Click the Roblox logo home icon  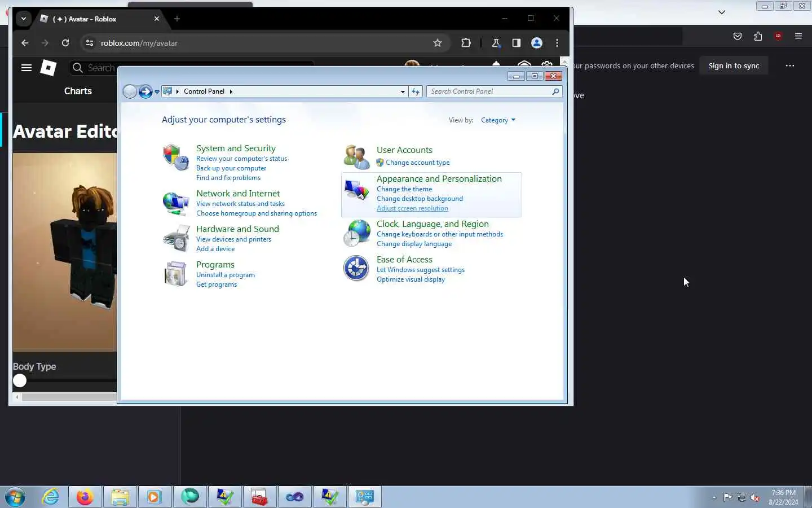click(48, 68)
